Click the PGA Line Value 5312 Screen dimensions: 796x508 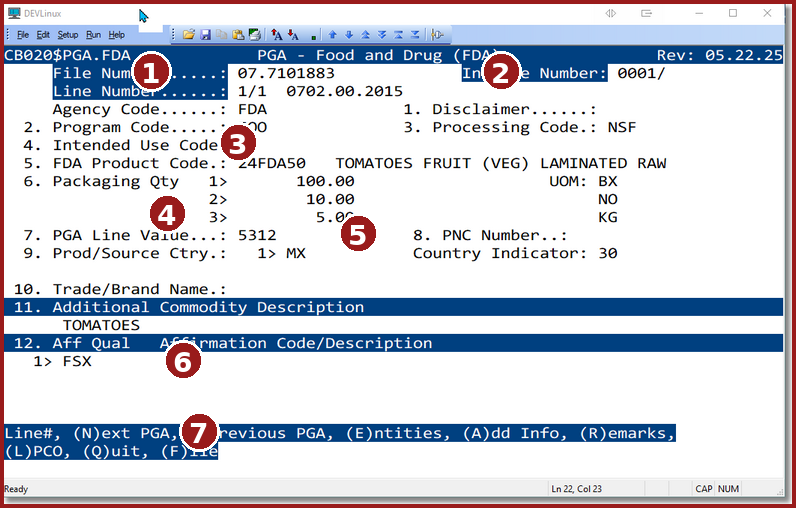[258, 235]
